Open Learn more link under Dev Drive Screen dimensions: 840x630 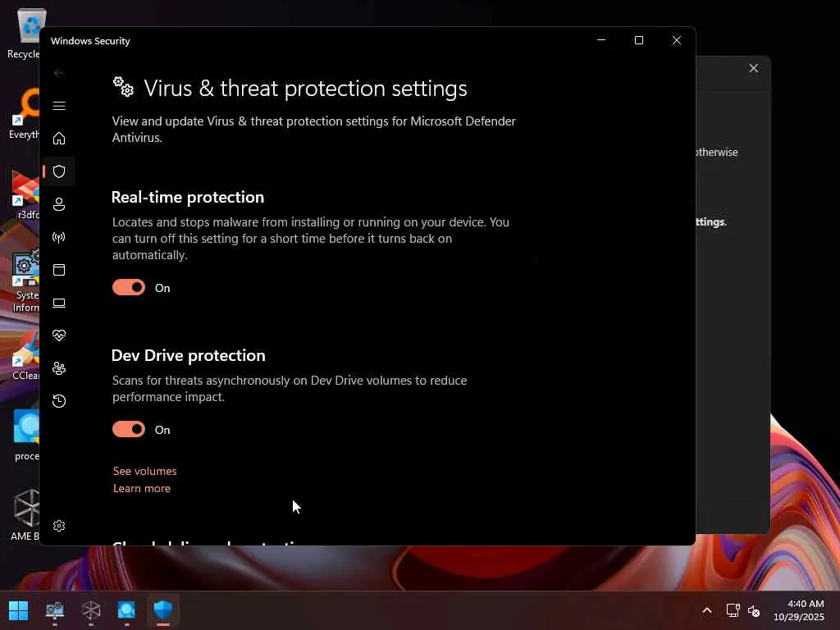click(141, 488)
